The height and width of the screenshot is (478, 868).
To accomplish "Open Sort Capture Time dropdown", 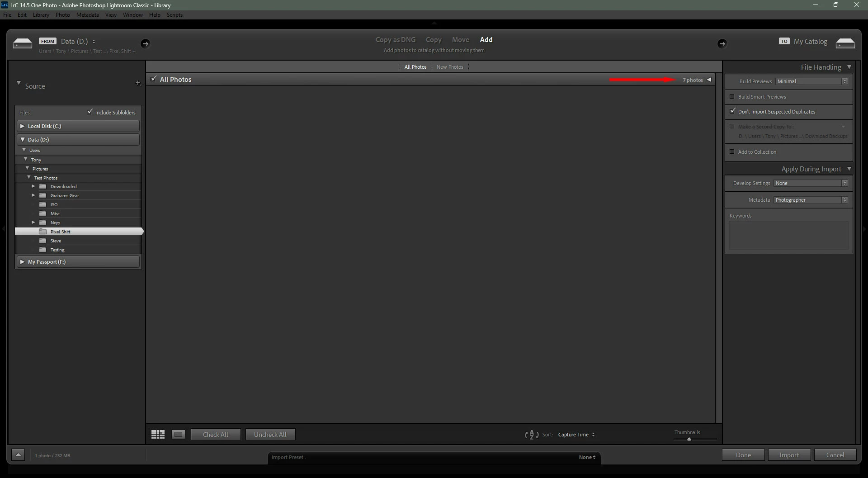I will [576, 435].
